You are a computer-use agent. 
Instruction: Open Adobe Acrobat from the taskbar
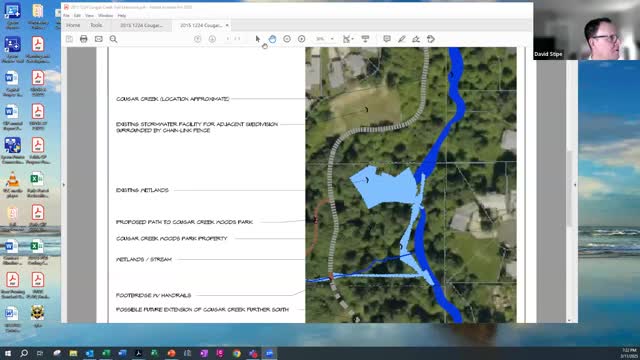138,353
